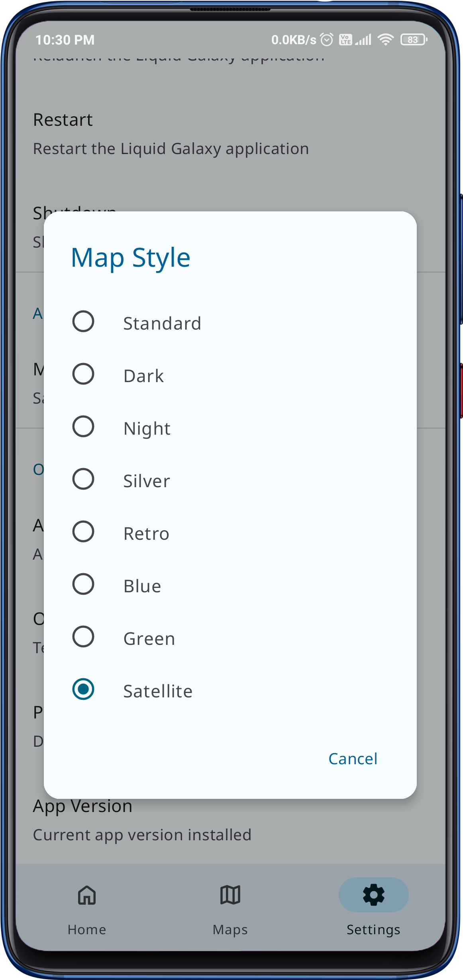Pick the Silver map style
Viewport: 463px width, 980px height.
[83, 479]
